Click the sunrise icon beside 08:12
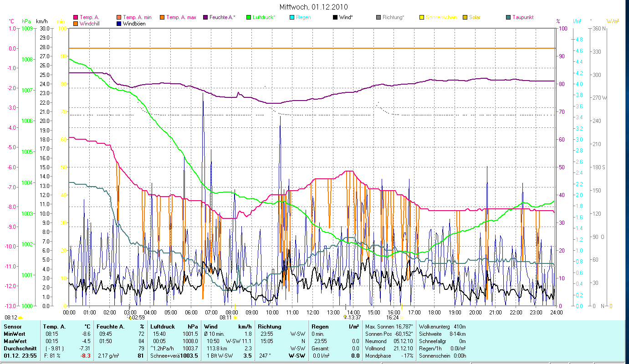629x364 pixels. (20, 318)
